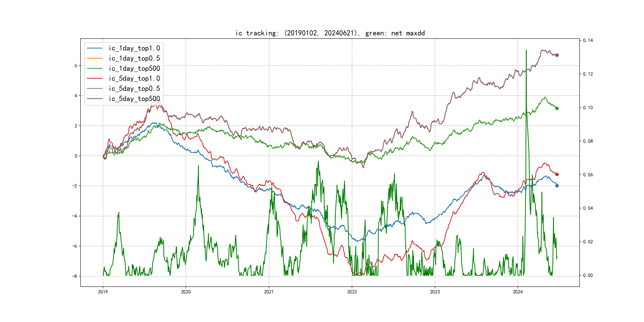Click the brown line swatch in legend
This screenshot has width=644, height=322.
(95, 99)
